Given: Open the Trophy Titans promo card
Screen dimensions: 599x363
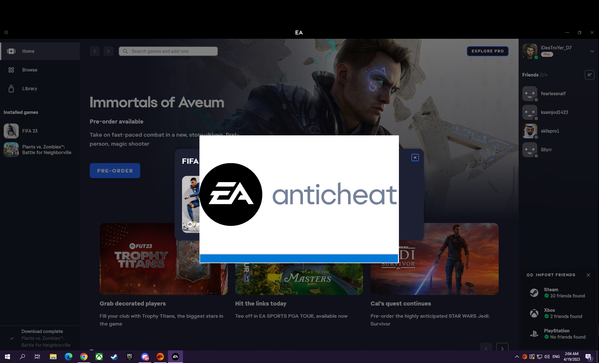Looking at the screenshot, I should (164, 259).
